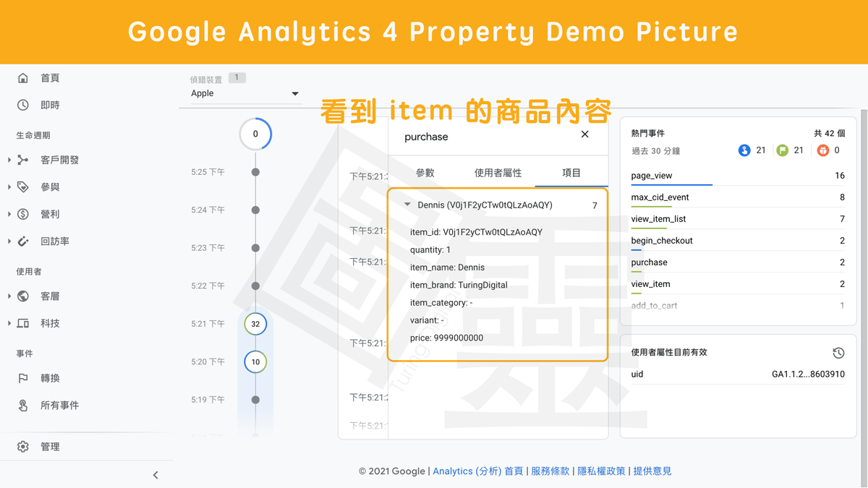Image resolution: width=868 pixels, height=488 pixels.
Task: Select the view_item_list top event row
Action: pos(738,219)
